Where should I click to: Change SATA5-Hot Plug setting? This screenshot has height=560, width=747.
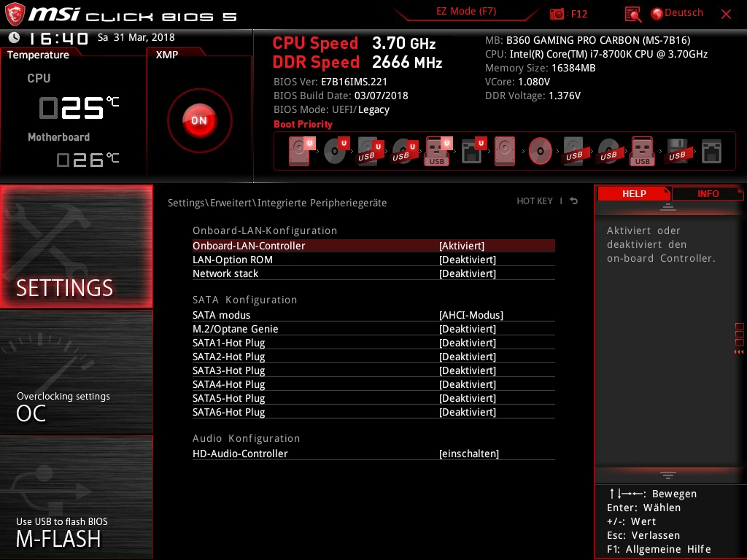468,397
